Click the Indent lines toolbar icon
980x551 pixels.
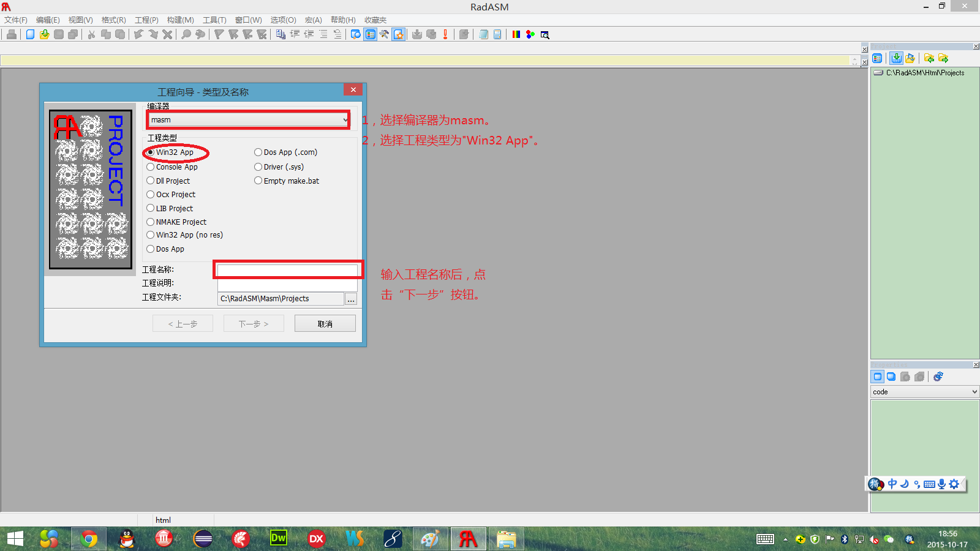(295, 34)
